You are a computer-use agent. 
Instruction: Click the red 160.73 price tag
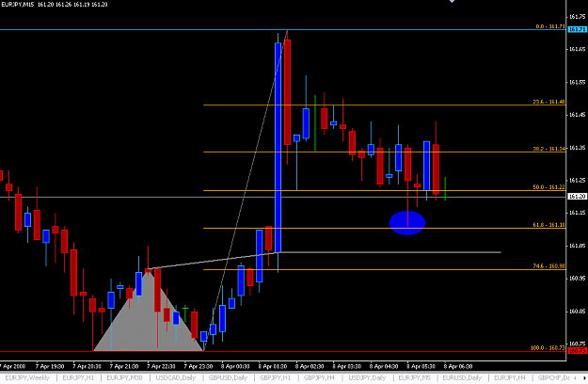tap(577, 351)
